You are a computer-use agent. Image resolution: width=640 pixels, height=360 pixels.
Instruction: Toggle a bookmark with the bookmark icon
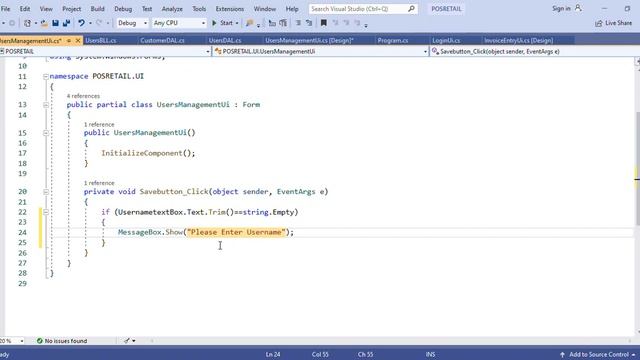324,23
